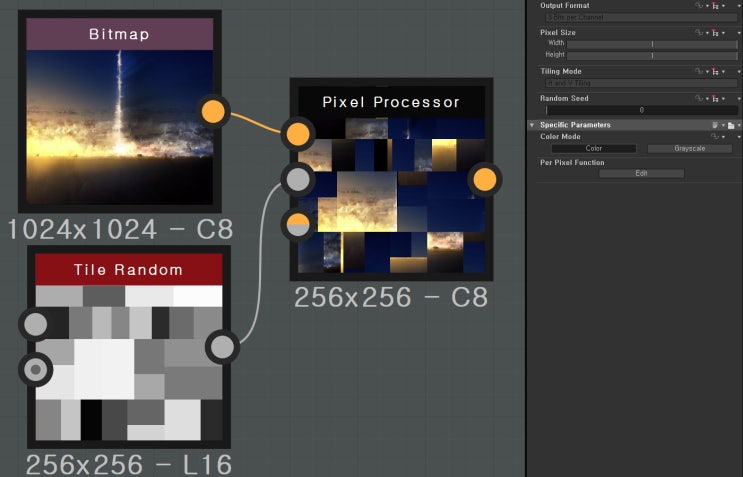Screen dimensions: 743x477
Task: Open arrow beside Tiling Mode inheritance icon
Action: (x=724, y=72)
